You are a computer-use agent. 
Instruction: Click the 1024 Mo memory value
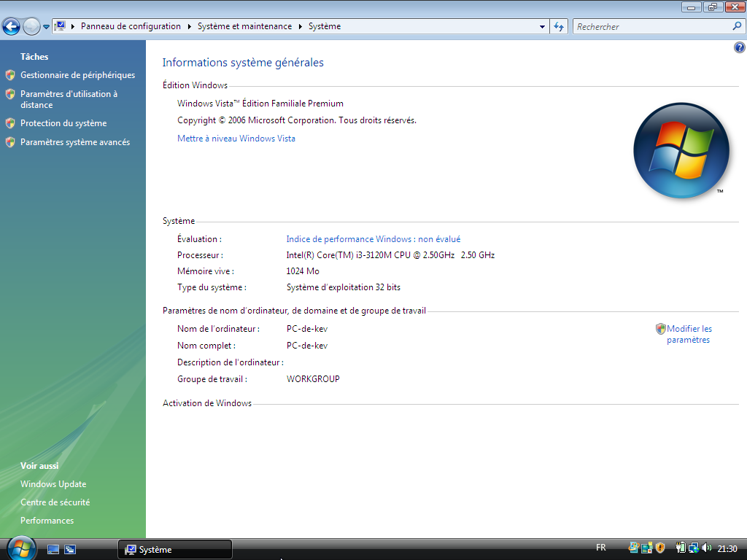tap(303, 271)
